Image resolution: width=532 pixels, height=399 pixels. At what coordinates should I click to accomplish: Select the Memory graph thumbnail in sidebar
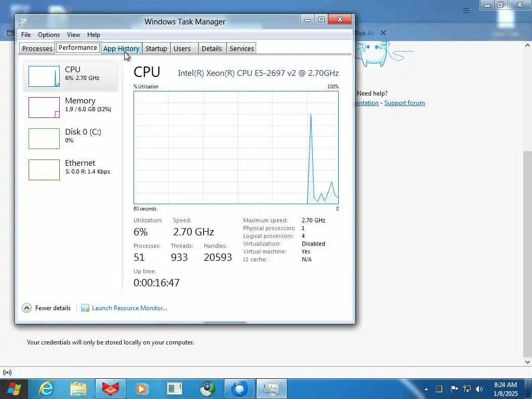coord(44,108)
